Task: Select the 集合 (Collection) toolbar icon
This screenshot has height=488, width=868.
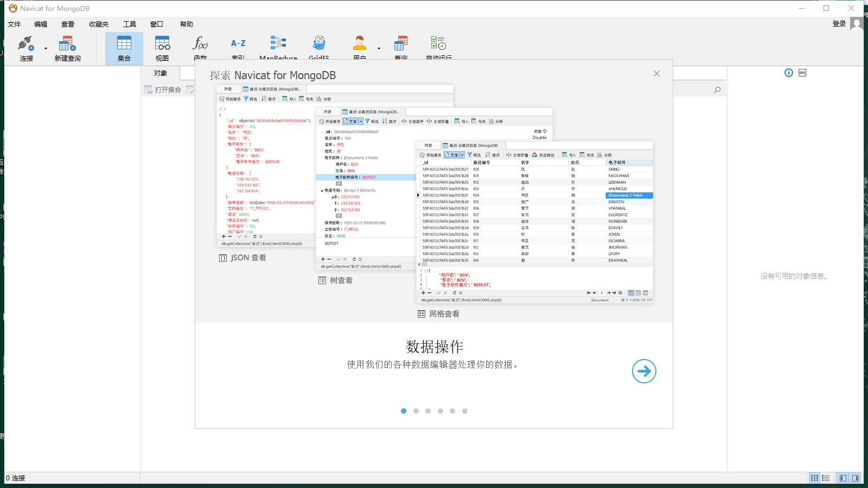Action: (124, 44)
